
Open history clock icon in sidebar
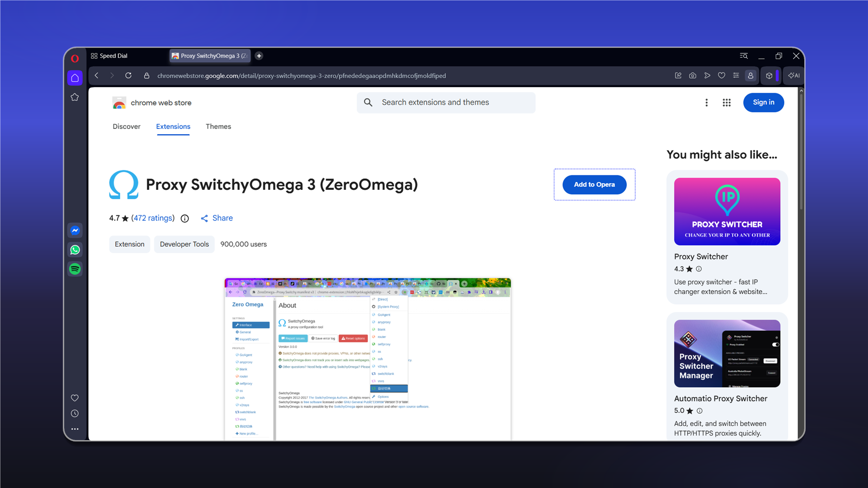coord(75,414)
